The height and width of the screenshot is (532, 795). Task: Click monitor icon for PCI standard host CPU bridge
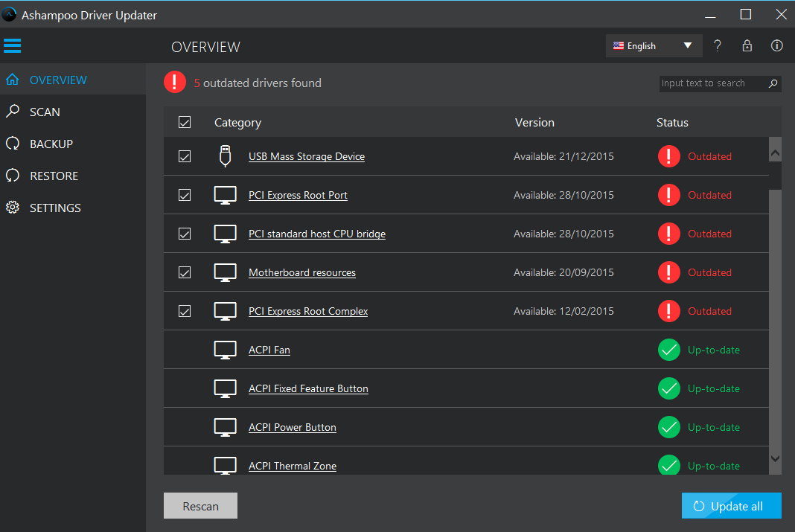point(225,234)
